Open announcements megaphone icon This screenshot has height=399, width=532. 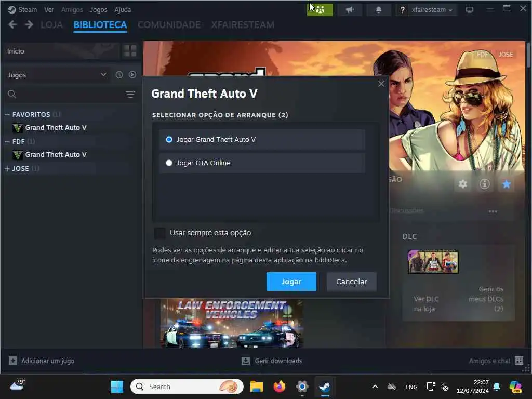coord(350,9)
